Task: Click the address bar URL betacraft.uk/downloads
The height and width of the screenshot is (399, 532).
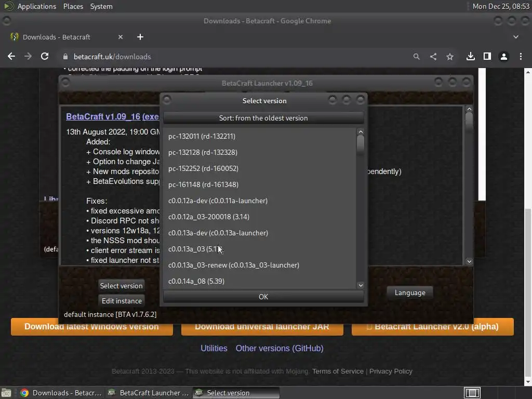Action: [x=112, y=57]
